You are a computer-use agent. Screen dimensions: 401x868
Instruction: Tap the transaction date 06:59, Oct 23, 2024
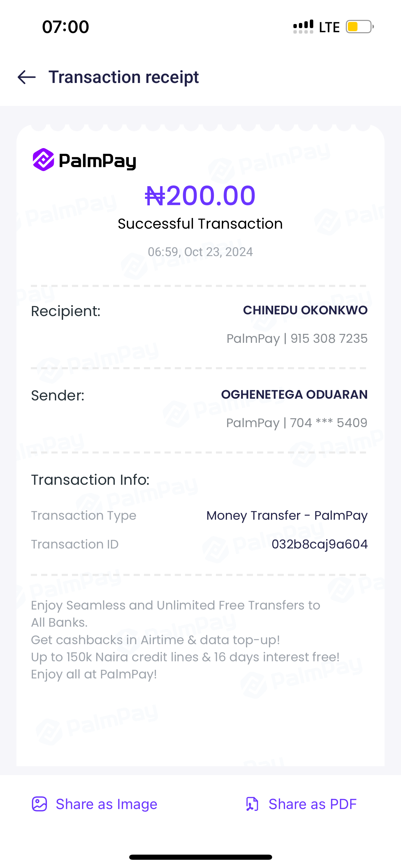point(200,252)
